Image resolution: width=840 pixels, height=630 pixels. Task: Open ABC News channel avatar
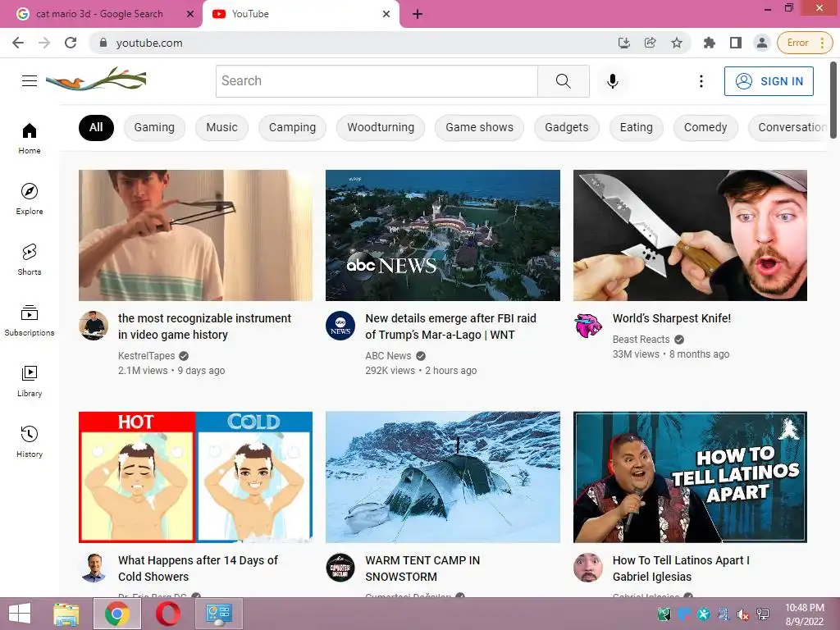coord(340,325)
